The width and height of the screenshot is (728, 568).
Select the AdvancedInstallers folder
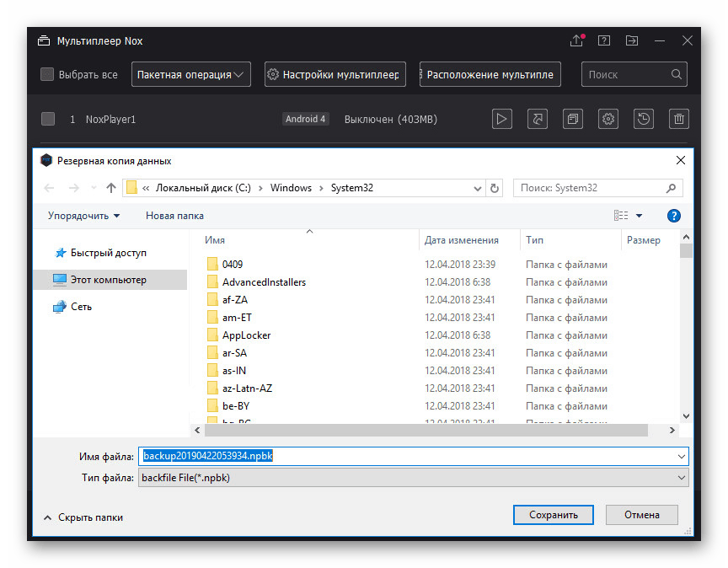pos(264,282)
